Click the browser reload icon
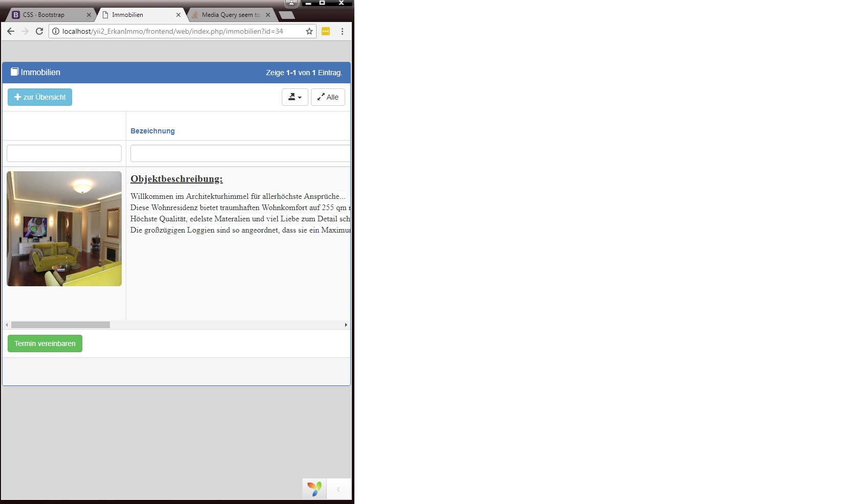The height and width of the screenshot is (504, 855). (x=39, y=31)
